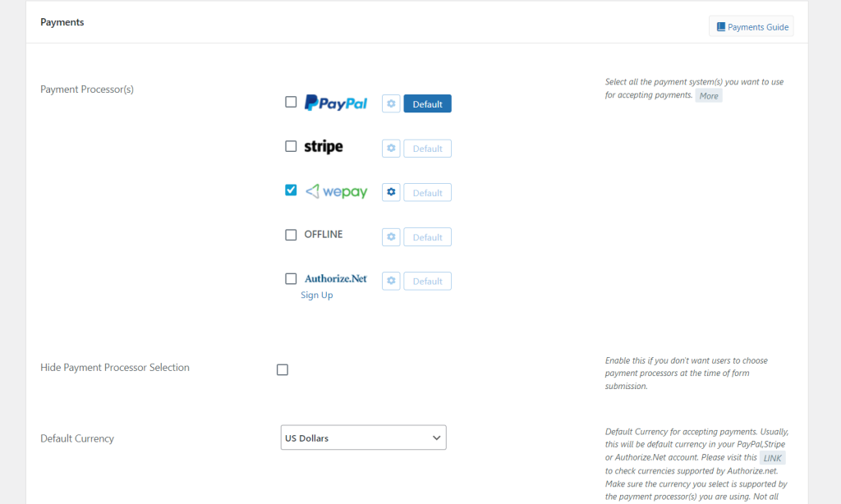841x504 pixels.
Task: Click the WePay logo
Action: [x=336, y=191]
